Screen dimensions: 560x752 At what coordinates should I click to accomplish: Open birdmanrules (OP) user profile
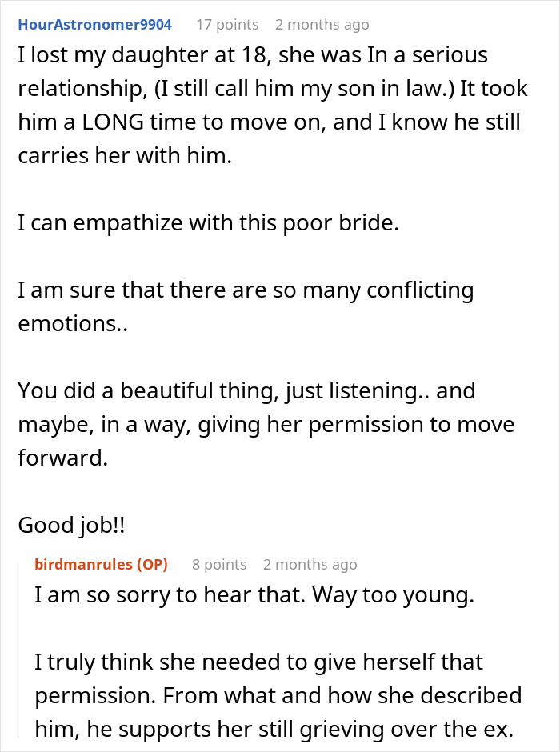click(101, 565)
